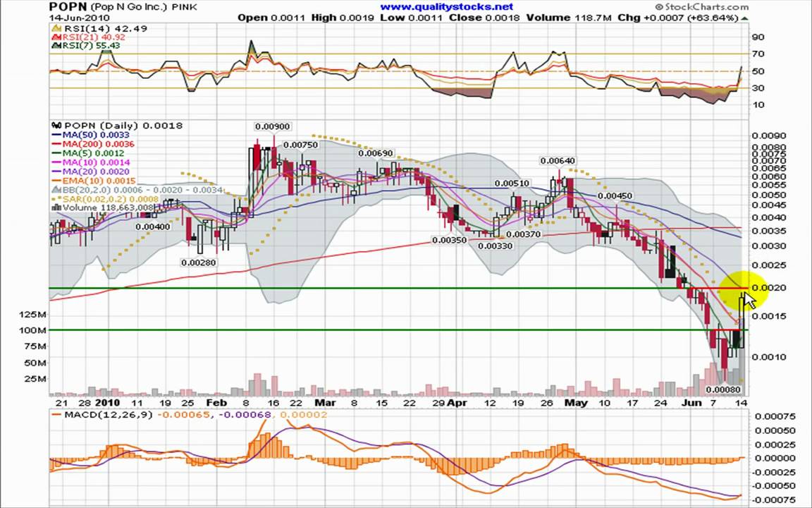This screenshot has height=508, width=812.
Task: Click the 0.00280 low price annotation
Action: (x=198, y=262)
